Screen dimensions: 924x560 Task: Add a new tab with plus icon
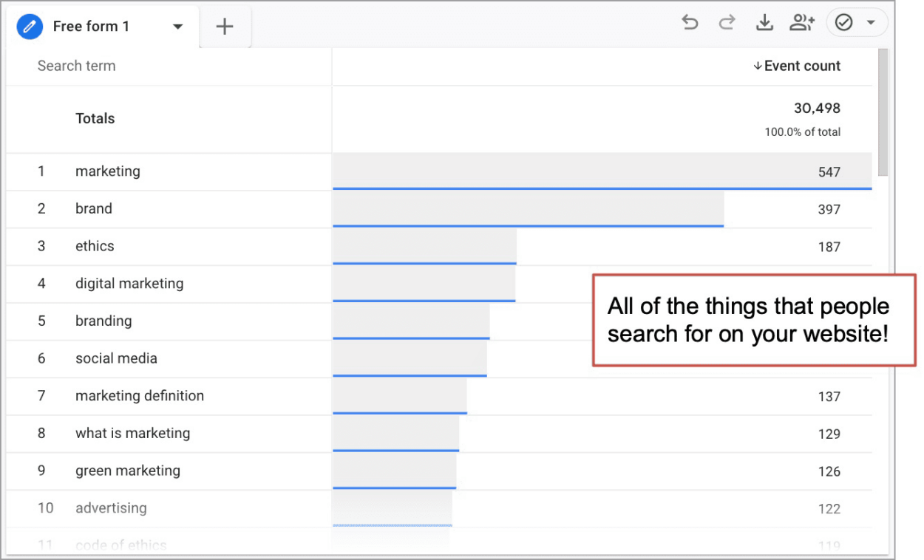[224, 27]
